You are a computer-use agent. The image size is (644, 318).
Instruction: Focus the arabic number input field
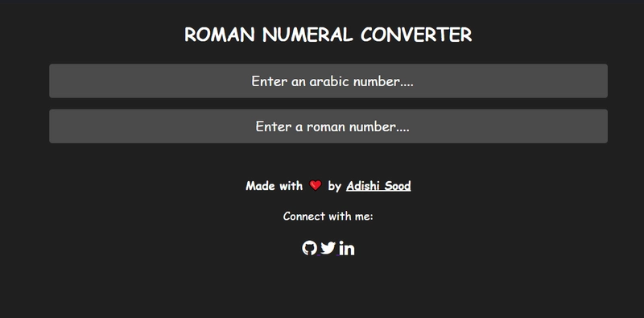point(328,81)
